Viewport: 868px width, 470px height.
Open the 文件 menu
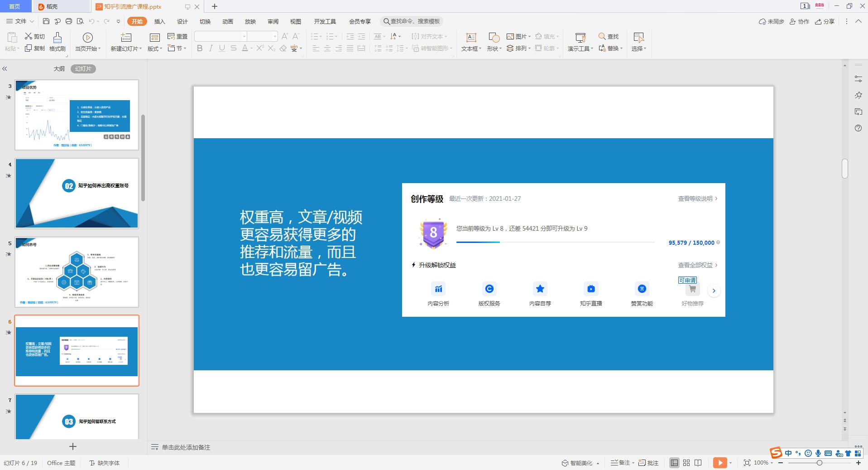pos(20,21)
